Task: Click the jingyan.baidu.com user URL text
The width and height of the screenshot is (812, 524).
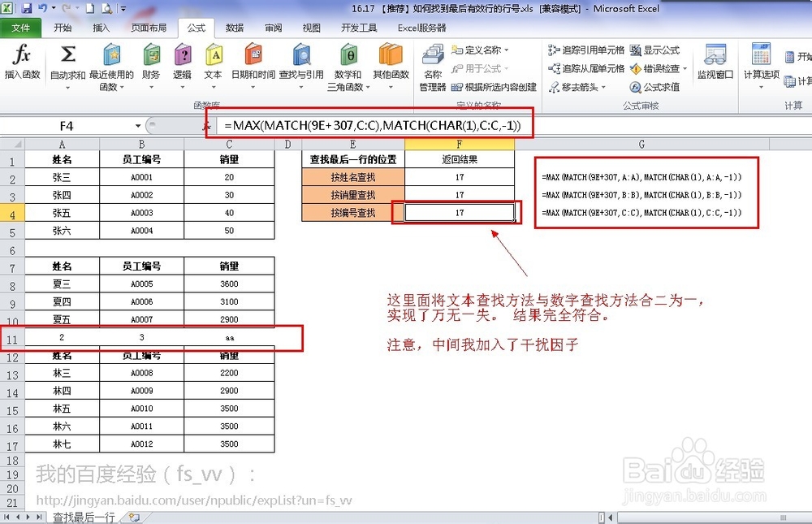Action: tap(194, 500)
